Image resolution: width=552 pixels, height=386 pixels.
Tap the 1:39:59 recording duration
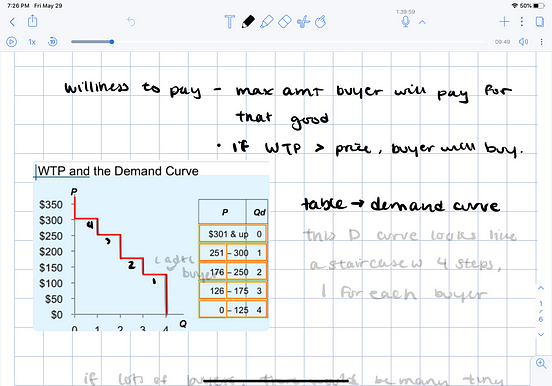point(406,12)
